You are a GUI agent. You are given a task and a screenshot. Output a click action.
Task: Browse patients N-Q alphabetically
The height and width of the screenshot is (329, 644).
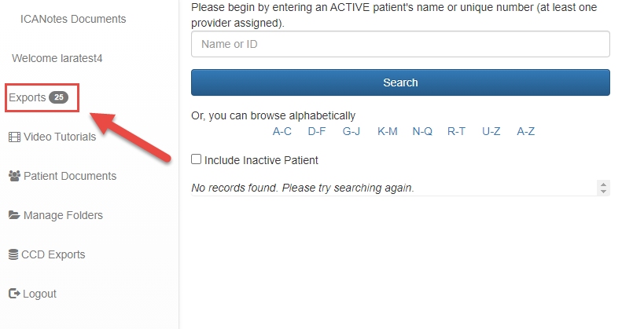pyautogui.click(x=422, y=131)
